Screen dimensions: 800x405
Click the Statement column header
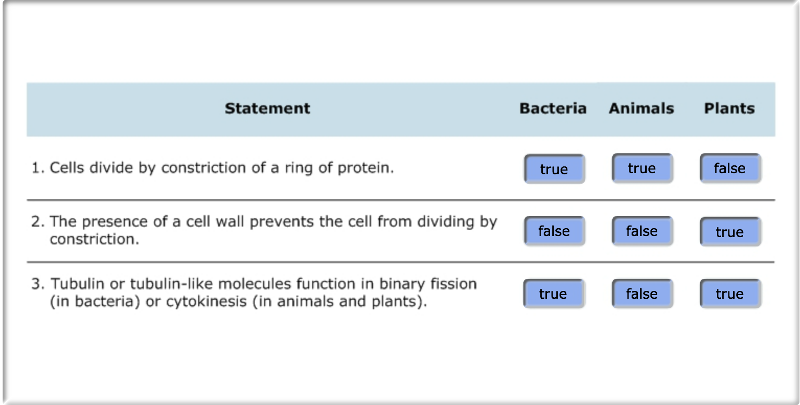[267, 108]
